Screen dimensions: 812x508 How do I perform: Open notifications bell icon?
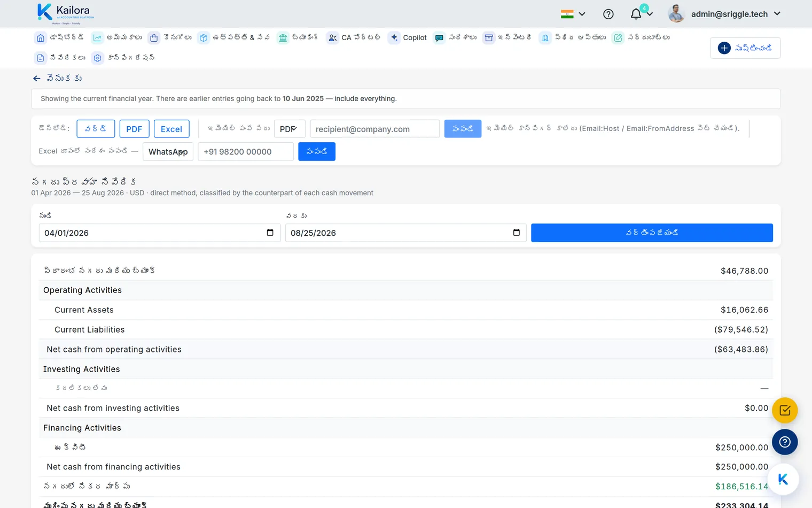point(636,14)
